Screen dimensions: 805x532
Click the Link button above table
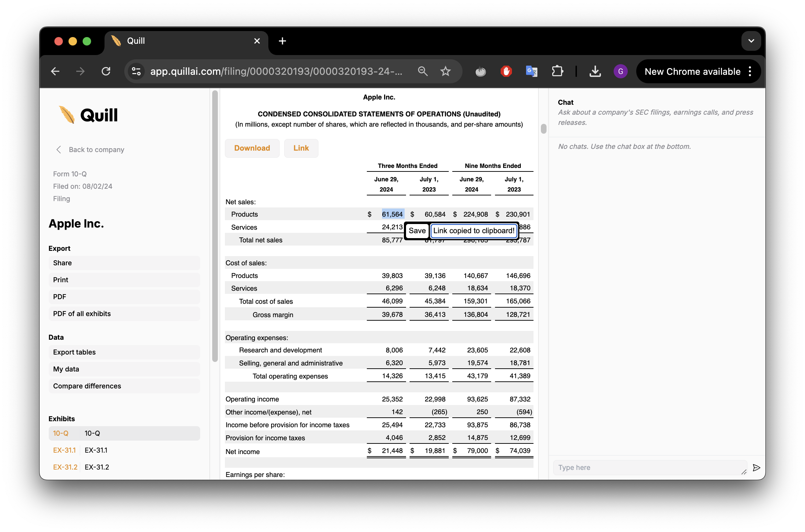tap(301, 148)
